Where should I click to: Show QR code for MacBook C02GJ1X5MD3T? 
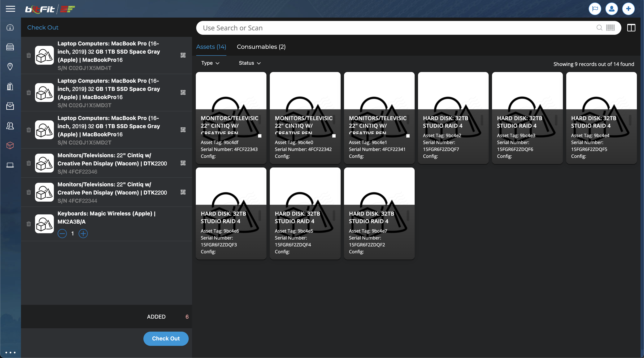[183, 93]
